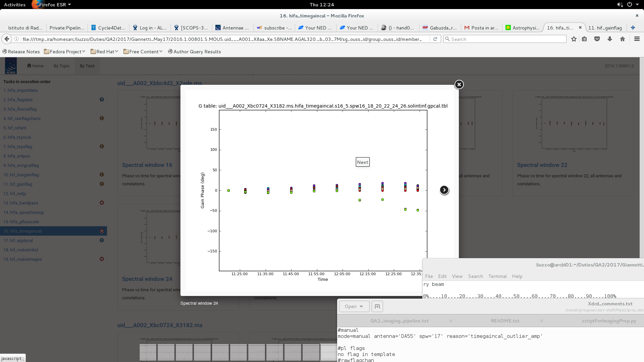This screenshot has width=644, height=362.
Task: Click the warning icon beside hifa_tsysflag
Action: (x=102, y=146)
